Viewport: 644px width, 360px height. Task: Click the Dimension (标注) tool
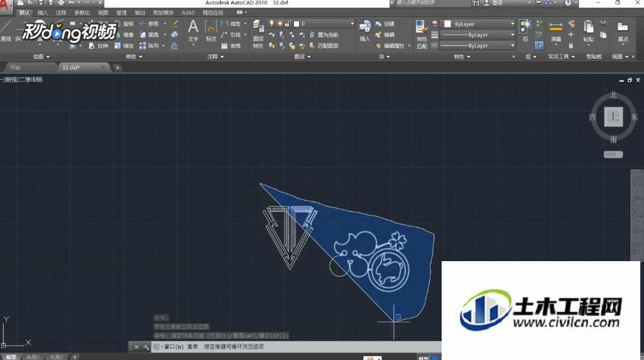point(211,31)
